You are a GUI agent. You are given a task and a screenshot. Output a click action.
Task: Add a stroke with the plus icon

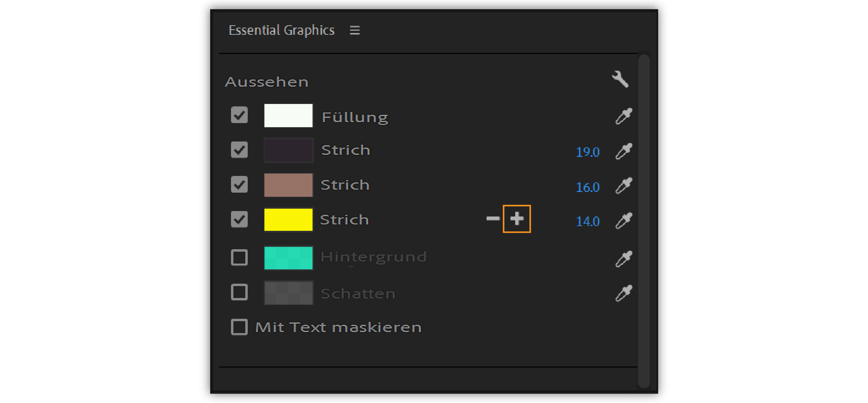pyautogui.click(x=517, y=219)
